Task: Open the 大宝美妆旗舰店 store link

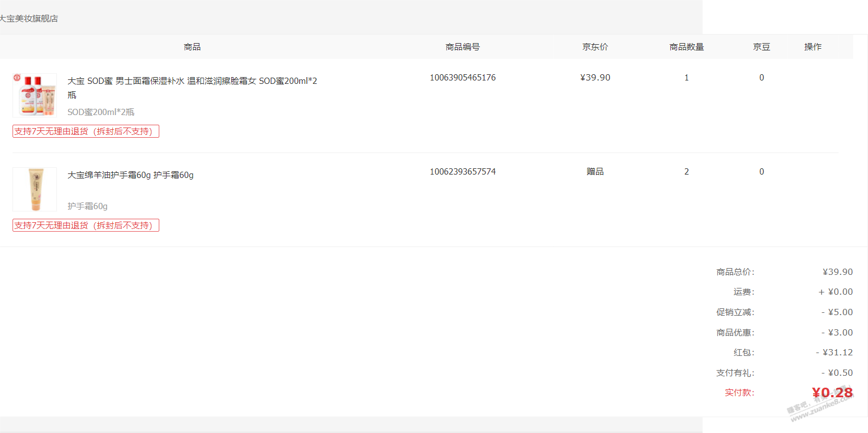Action: [28, 19]
